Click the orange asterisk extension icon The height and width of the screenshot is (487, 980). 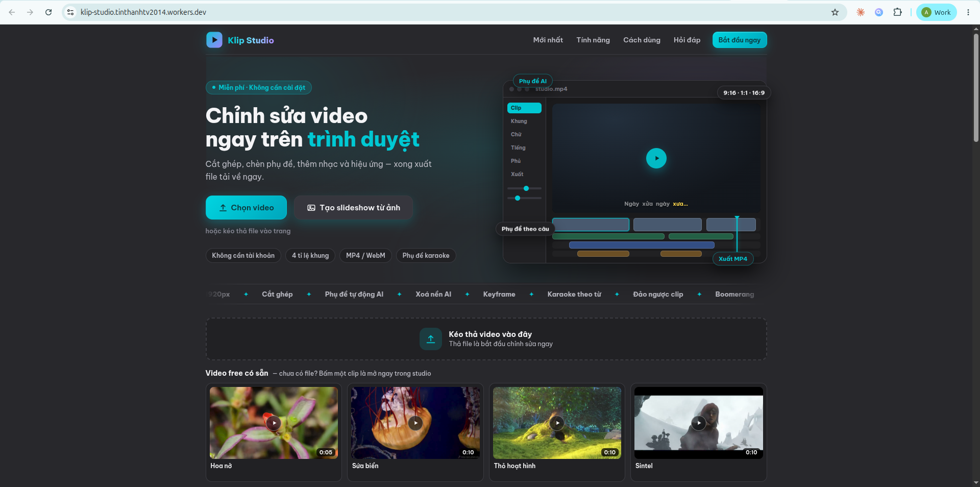point(861,12)
